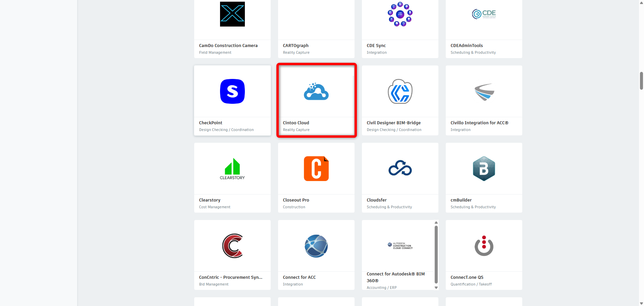
Task: Open the ConnecT.one QS title
Action: pyautogui.click(x=467, y=277)
